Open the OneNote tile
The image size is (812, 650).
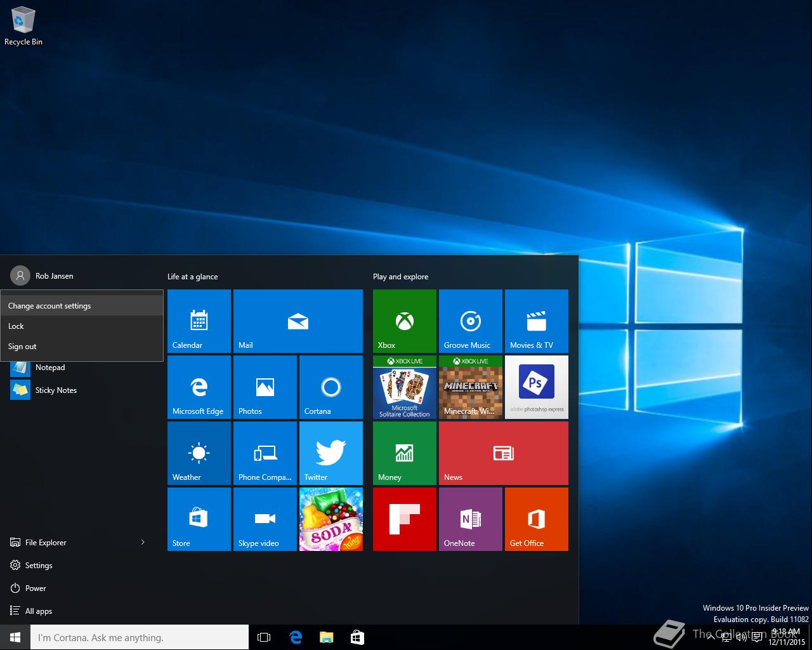[471, 519]
